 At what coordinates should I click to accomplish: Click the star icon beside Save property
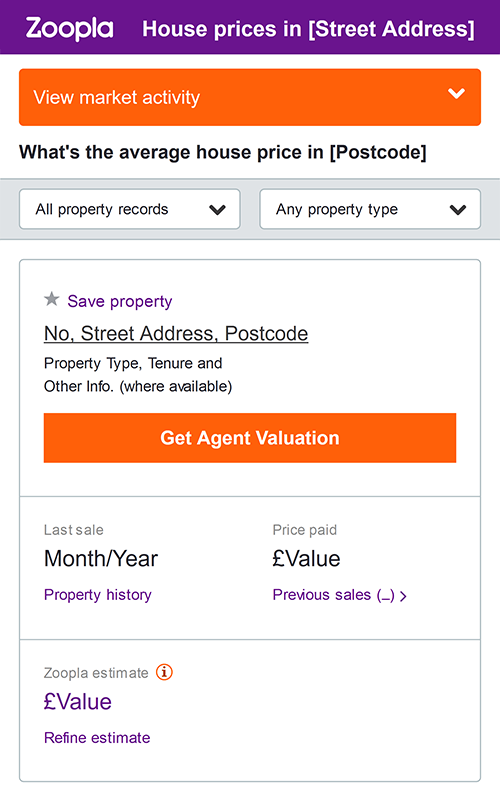[51, 299]
